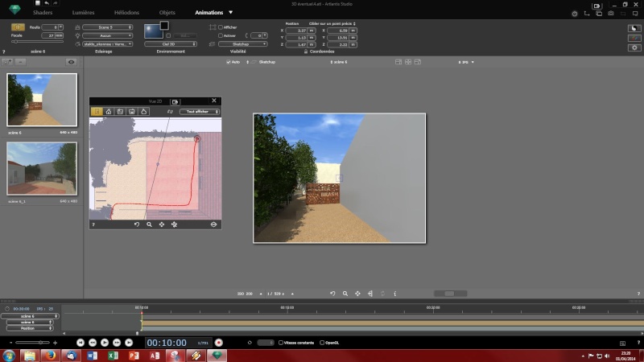Open the Position timeline dropdown
This screenshot has width=644, height=362.
tap(30, 328)
